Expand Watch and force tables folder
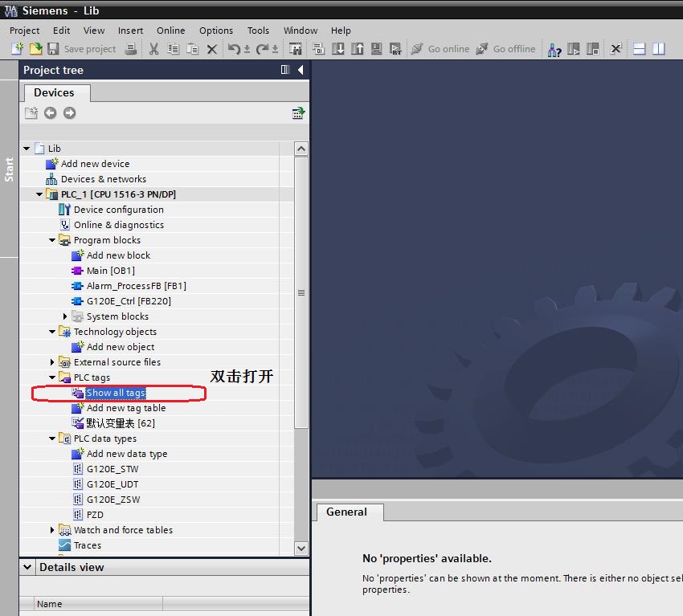683x616 pixels. [x=52, y=530]
